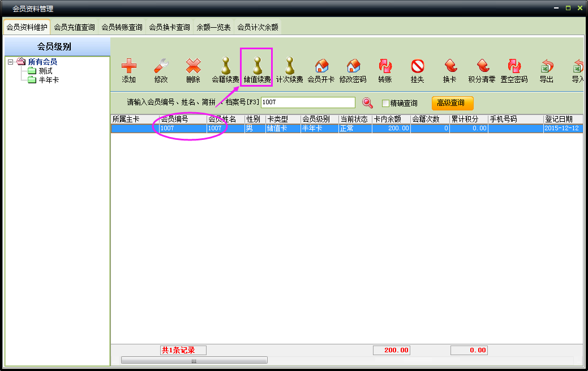Select the 半年卡 member level
The width and height of the screenshot is (588, 371).
(x=49, y=80)
